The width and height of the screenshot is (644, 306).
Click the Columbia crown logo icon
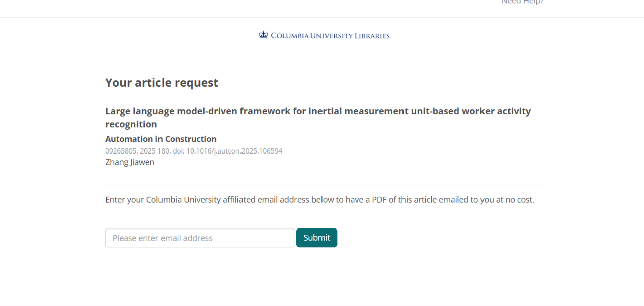[263, 35]
